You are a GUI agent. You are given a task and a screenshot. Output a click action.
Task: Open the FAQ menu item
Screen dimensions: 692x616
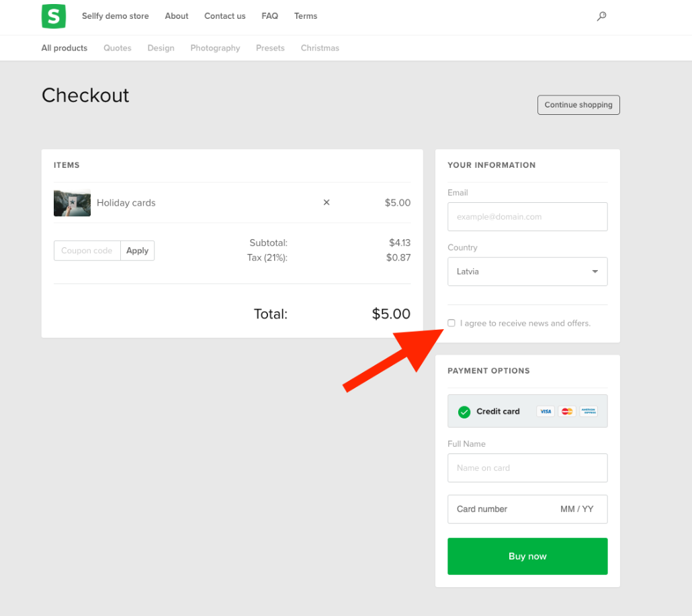[x=269, y=16]
